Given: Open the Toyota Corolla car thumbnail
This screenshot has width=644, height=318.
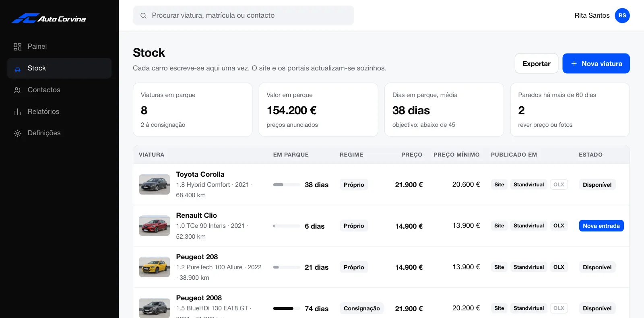Looking at the screenshot, I should [x=155, y=184].
